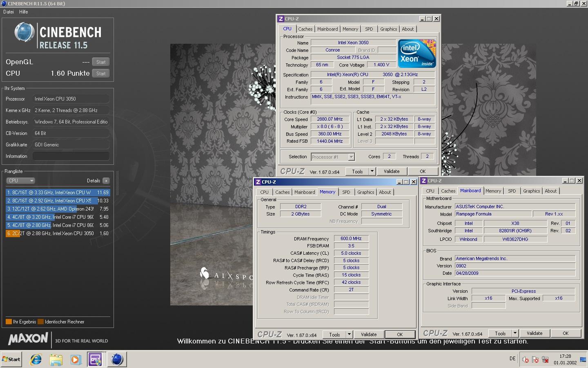
Task: Open Tools dropdown arrow in Memory CPU-Z window
Action: click(x=349, y=334)
